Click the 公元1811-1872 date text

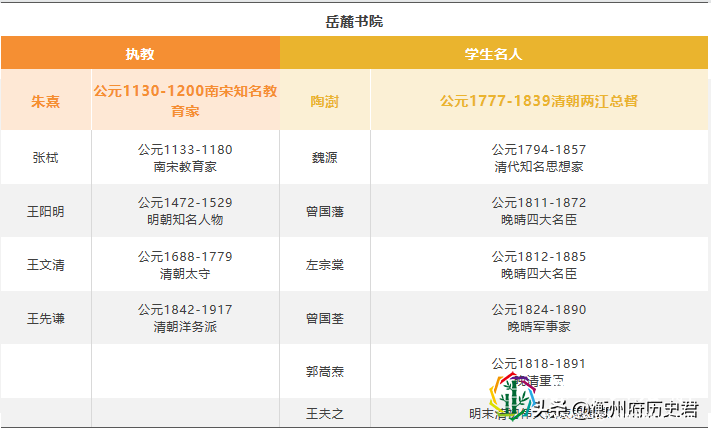(x=539, y=202)
